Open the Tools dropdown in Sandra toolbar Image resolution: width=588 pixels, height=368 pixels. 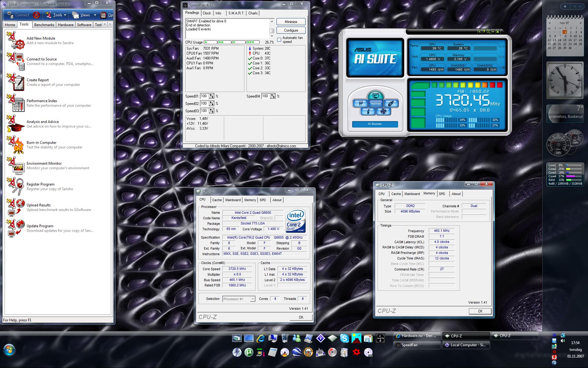pyautogui.click(x=65, y=15)
